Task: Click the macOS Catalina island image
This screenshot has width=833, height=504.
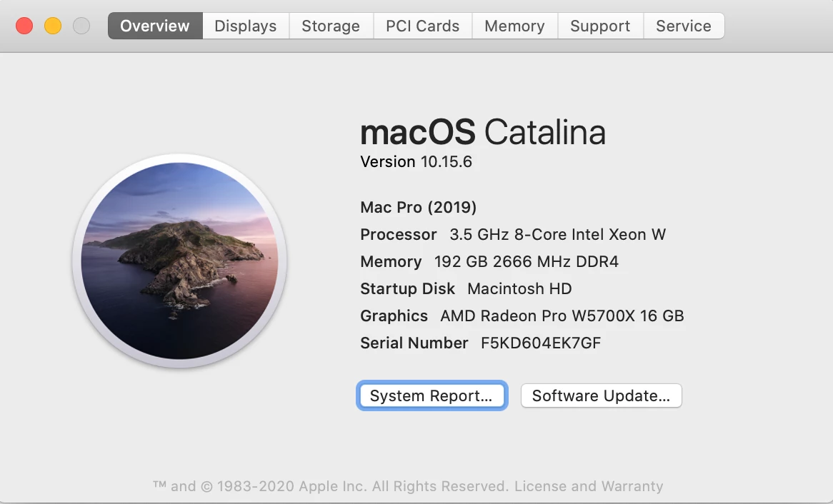Action: [179, 261]
